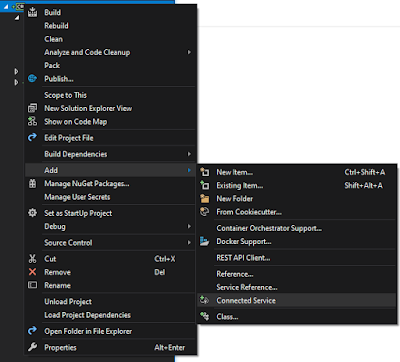This screenshot has height=362, width=400.
Task: Click the Shift+Alt+A shortcut text
Action: 363,185
